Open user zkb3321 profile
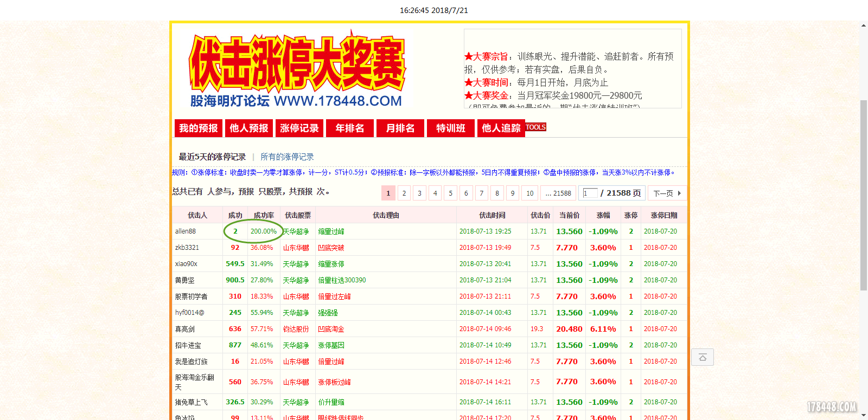868x420 pixels. (x=187, y=248)
